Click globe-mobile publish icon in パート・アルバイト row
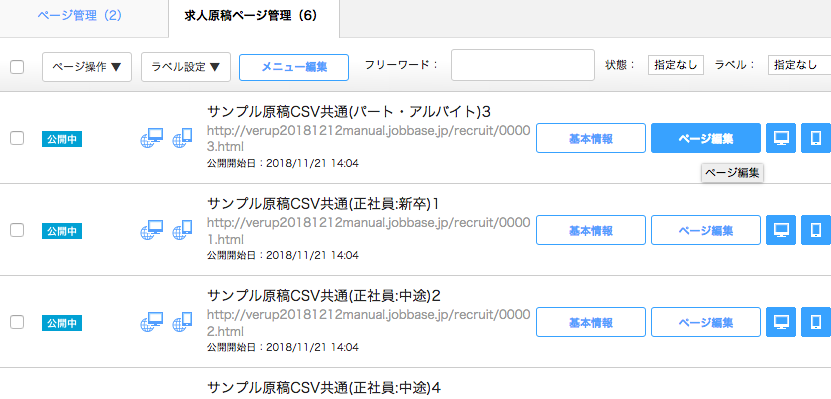831x399 pixels. [182, 138]
